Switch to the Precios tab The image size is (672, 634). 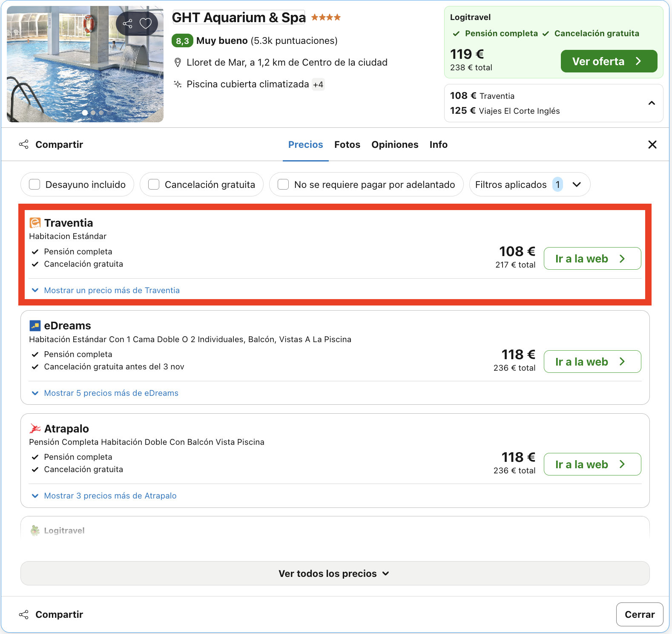[x=306, y=145]
